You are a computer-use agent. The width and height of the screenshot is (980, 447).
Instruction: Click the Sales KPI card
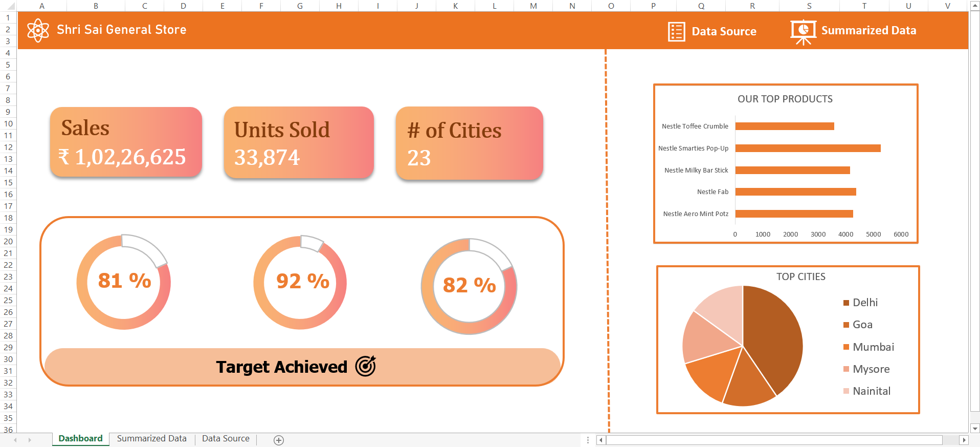(126, 142)
